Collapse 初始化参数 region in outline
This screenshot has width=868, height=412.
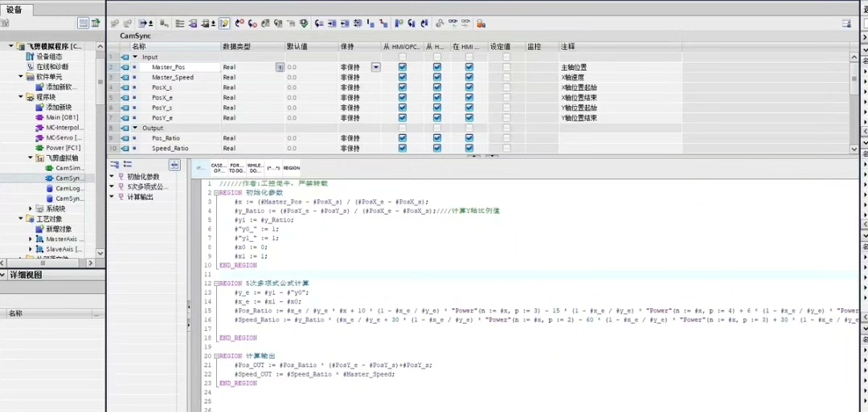pyautogui.click(x=113, y=177)
